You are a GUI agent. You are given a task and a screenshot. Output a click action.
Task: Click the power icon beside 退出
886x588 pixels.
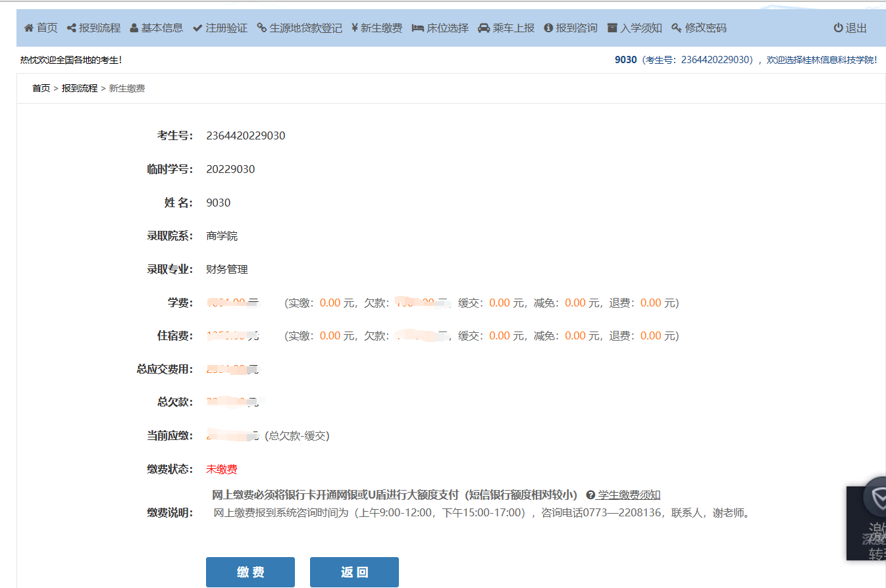pyautogui.click(x=838, y=28)
